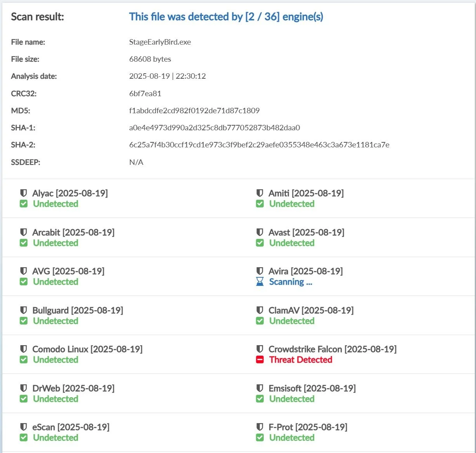The image size is (476, 453).
Task: Click the green check icon under eScan
Action: (24, 437)
